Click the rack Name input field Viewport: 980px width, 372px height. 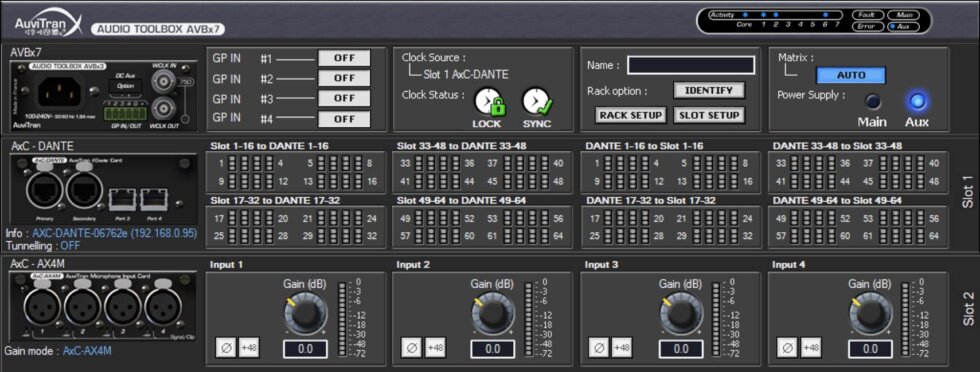[x=691, y=65]
